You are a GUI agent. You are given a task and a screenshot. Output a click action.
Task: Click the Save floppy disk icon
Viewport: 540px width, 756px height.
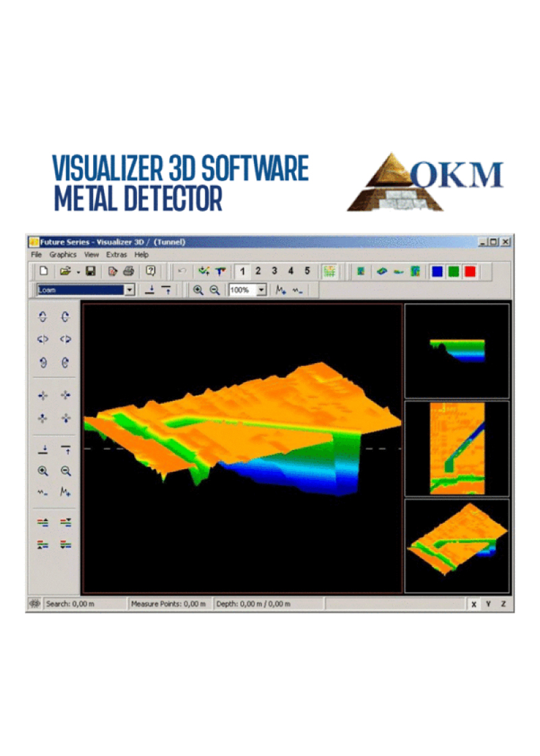click(x=90, y=271)
